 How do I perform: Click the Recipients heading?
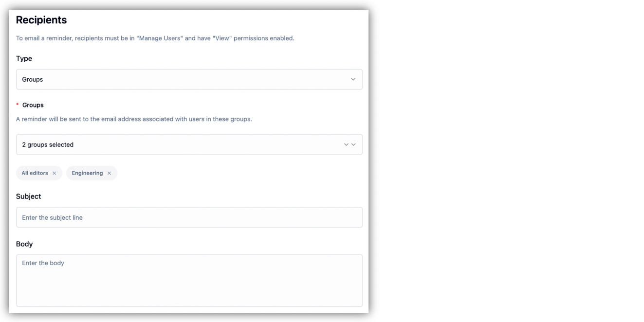[x=41, y=20]
